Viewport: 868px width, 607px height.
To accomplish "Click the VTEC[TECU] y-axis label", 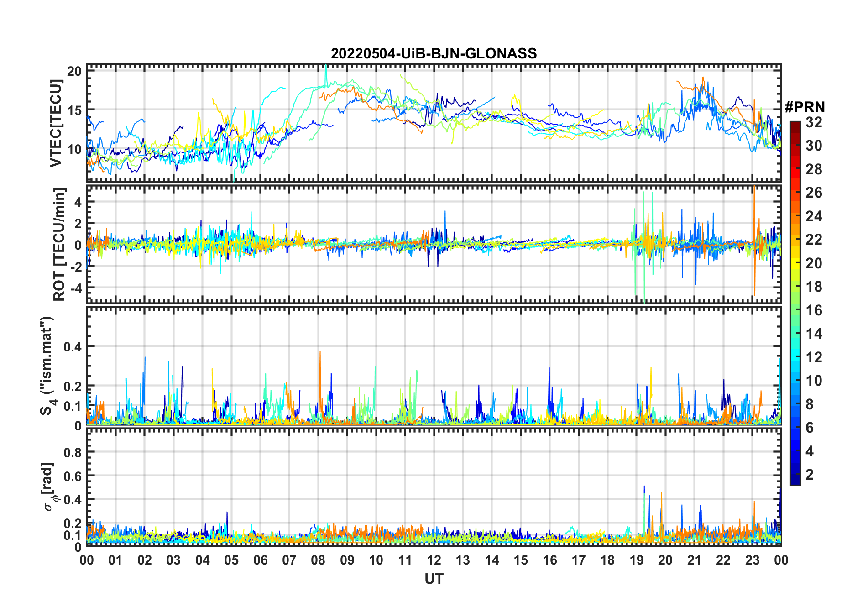I will coord(56,123).
